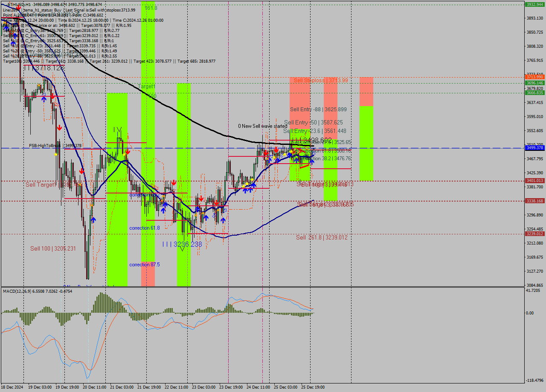546x392 pixels.
Task: Click the 'Target1' green label
Action: tap(147, 86)
